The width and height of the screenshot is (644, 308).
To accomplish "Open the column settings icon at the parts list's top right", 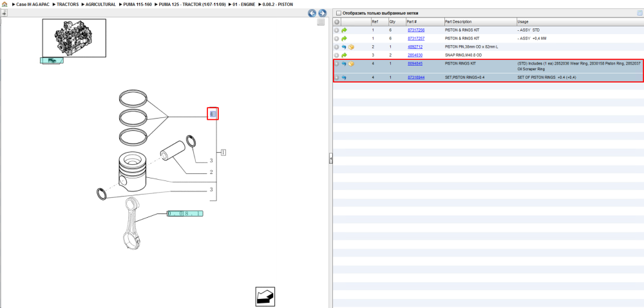I will tap(639, 13).
